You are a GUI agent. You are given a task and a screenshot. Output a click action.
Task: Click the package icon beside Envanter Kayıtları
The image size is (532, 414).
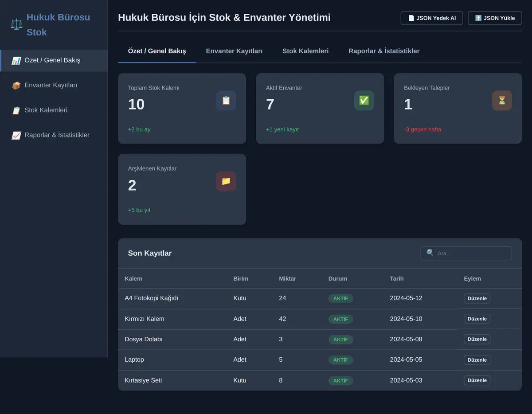(x=16, y=86)
